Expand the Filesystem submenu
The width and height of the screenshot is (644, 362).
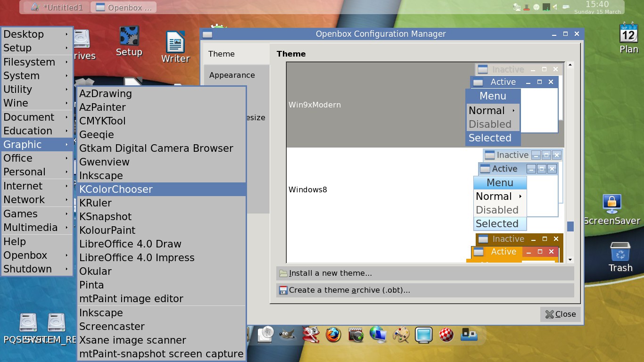[x=37, y=62]
